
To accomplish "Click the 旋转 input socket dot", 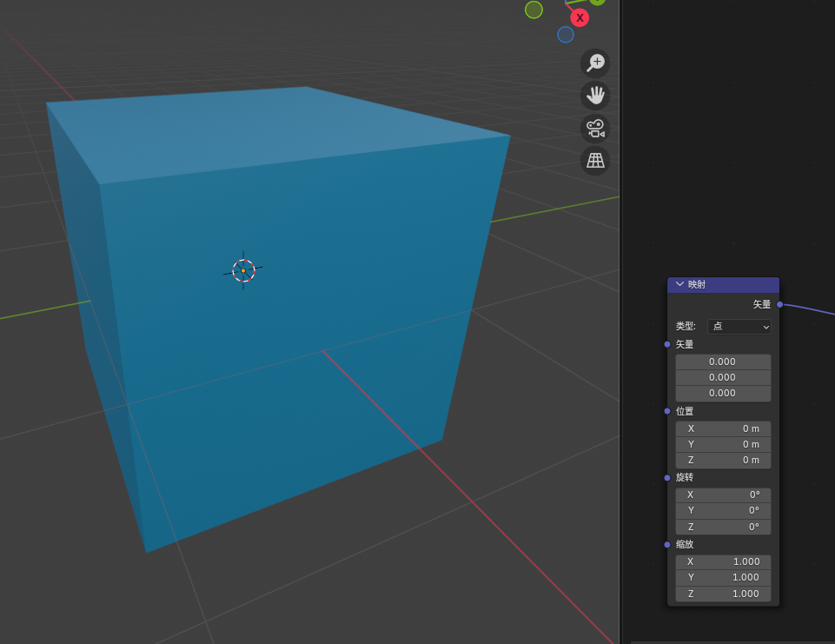I will click(667, 478).
